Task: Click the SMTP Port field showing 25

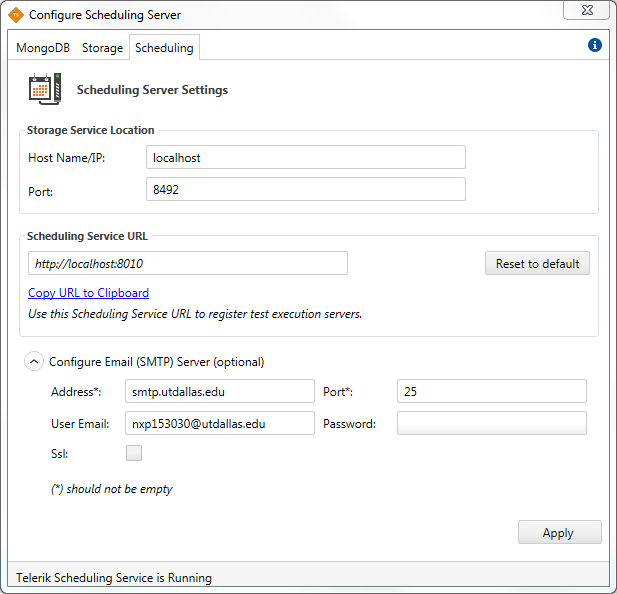Action: click(x=491, y=391)
